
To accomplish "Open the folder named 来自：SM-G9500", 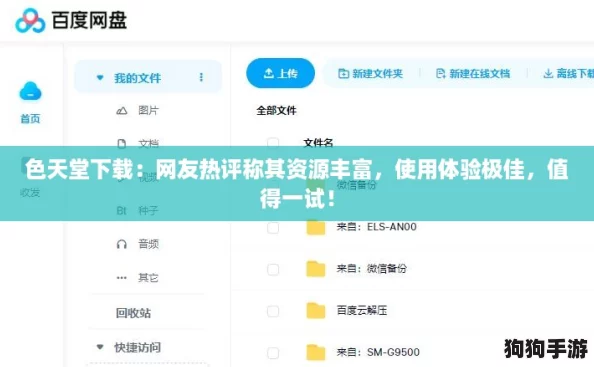I will point(378,352).
